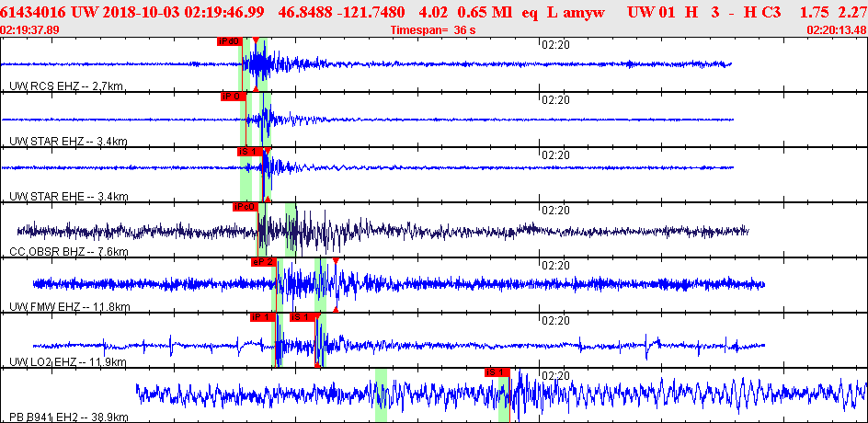Click the 02:20 time tick on OBSR BHZ row

pos(555,211)
